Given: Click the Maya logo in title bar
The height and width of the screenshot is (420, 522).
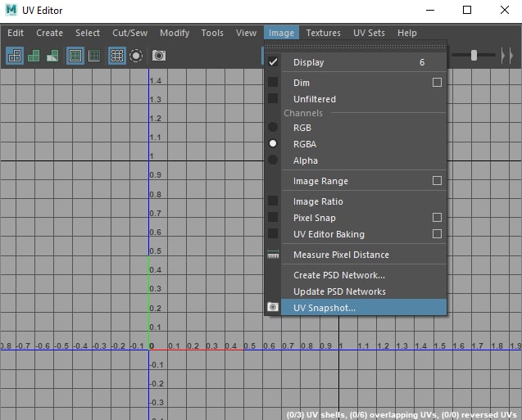Looking at the screenshot, I should click(11, 10).
